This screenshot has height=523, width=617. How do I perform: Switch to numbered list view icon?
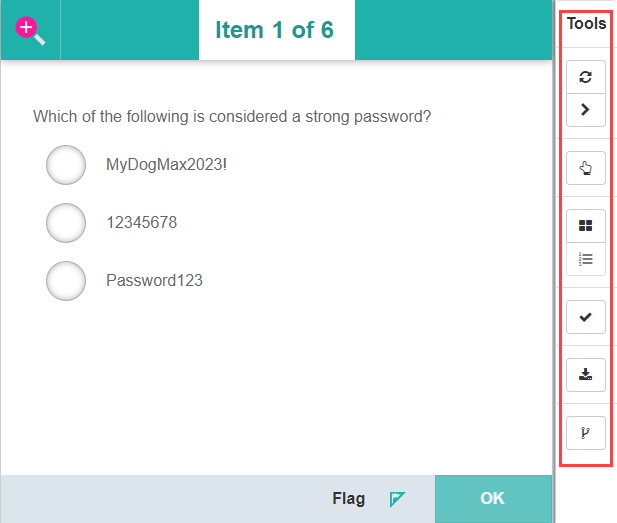(x=586, y=259)
